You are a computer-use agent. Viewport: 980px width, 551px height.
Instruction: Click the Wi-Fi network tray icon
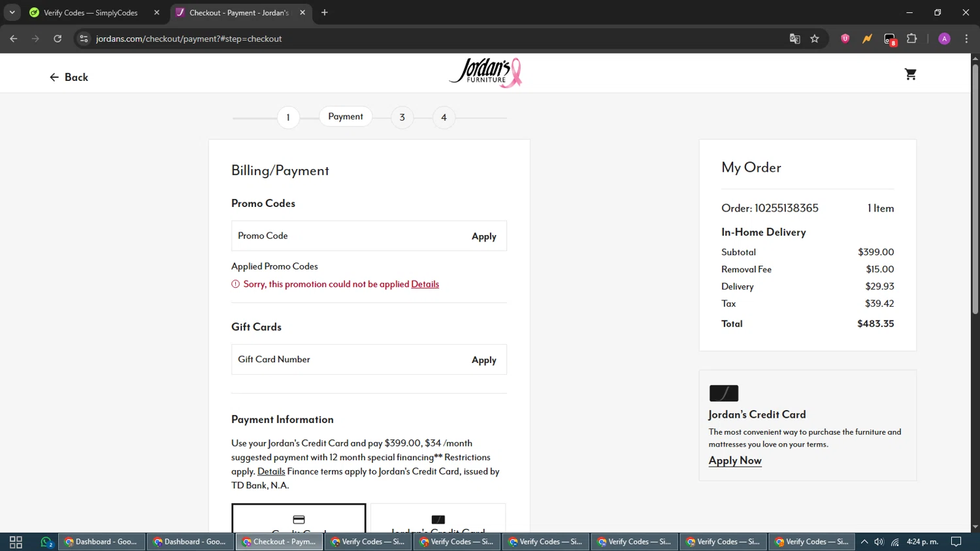coord(895,542)
